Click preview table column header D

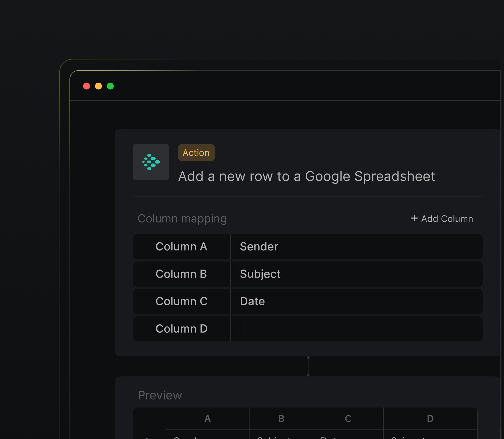pos(430,419)
